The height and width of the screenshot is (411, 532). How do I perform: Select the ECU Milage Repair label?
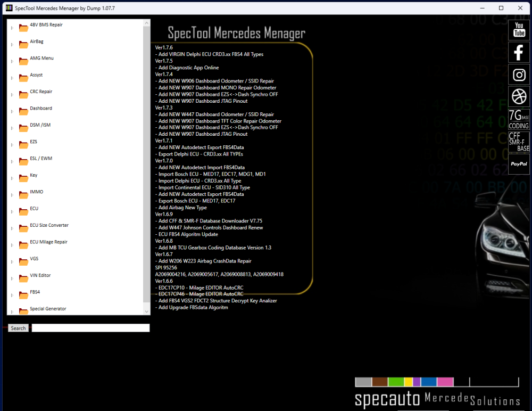[48, 242]
